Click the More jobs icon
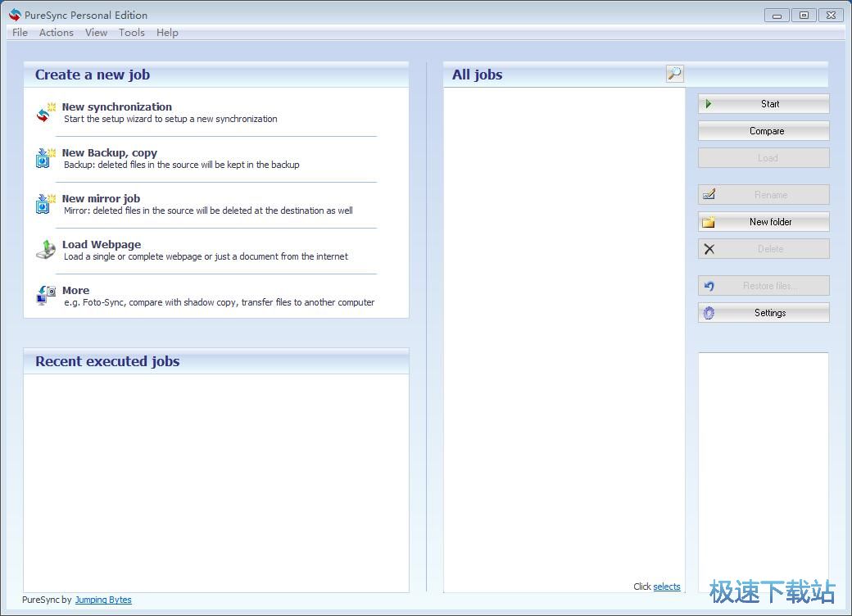The height and width of the screenshot is (616, 852). (x=46, y=296)
